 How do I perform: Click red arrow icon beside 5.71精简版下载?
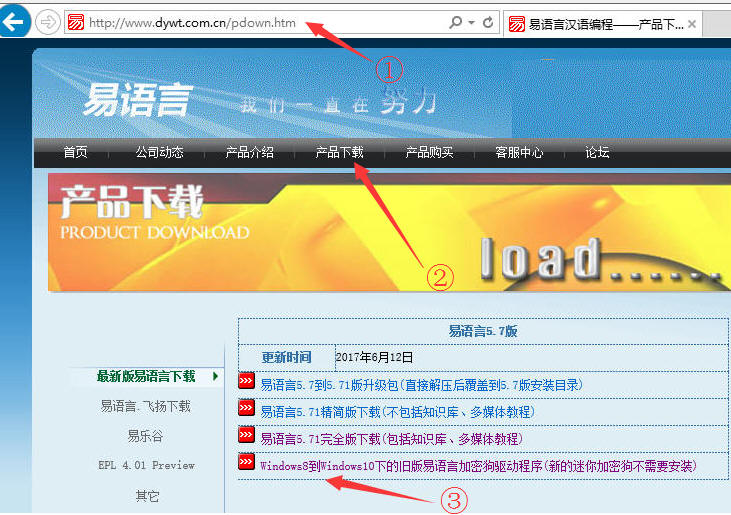247,408
